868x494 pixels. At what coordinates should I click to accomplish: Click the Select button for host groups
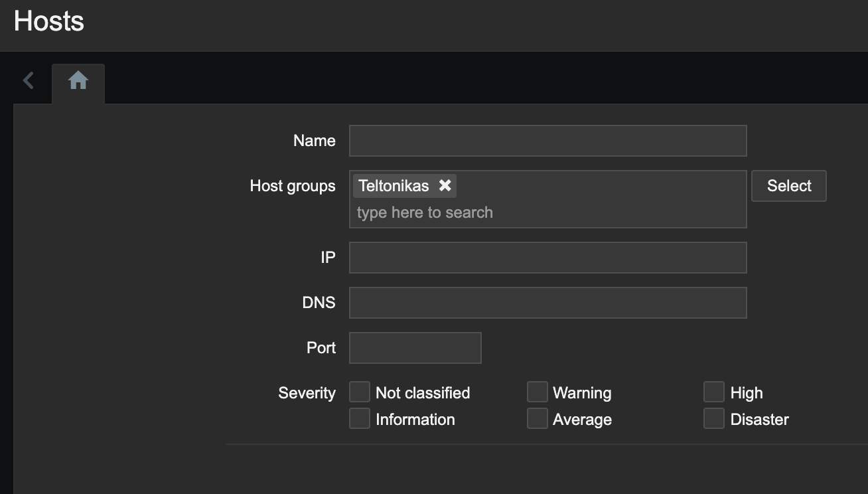point(788,186)
